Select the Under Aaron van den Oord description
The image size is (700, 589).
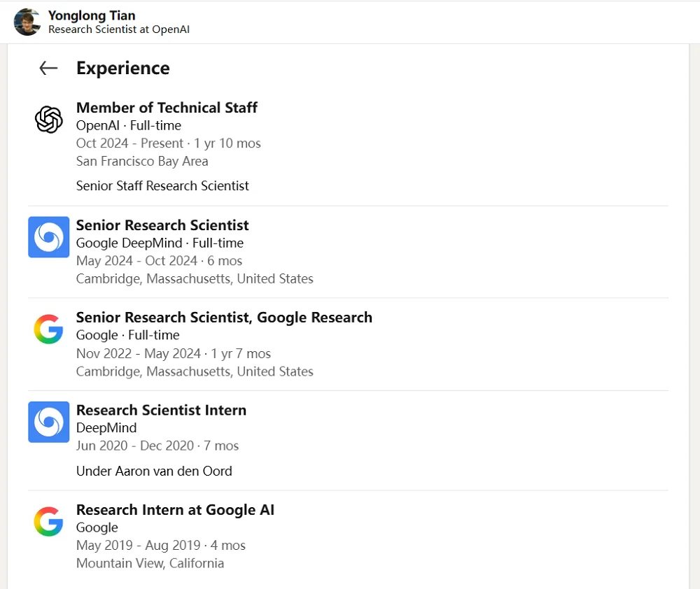[x=154, y=471]
